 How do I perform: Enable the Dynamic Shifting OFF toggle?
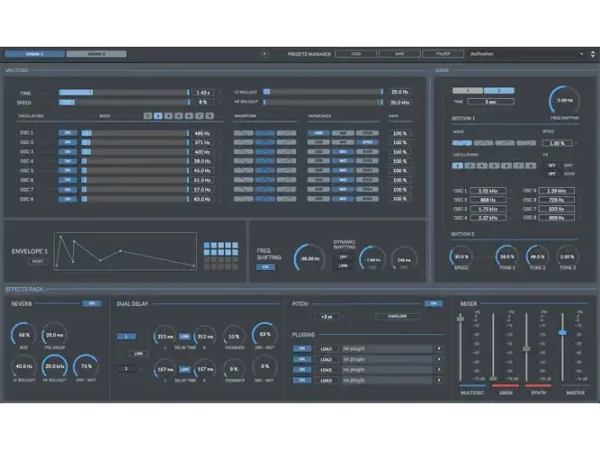coord(343,257)
